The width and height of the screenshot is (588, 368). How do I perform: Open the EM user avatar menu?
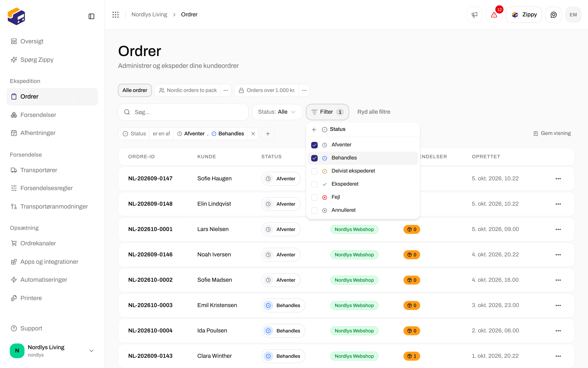click(573, 15)
